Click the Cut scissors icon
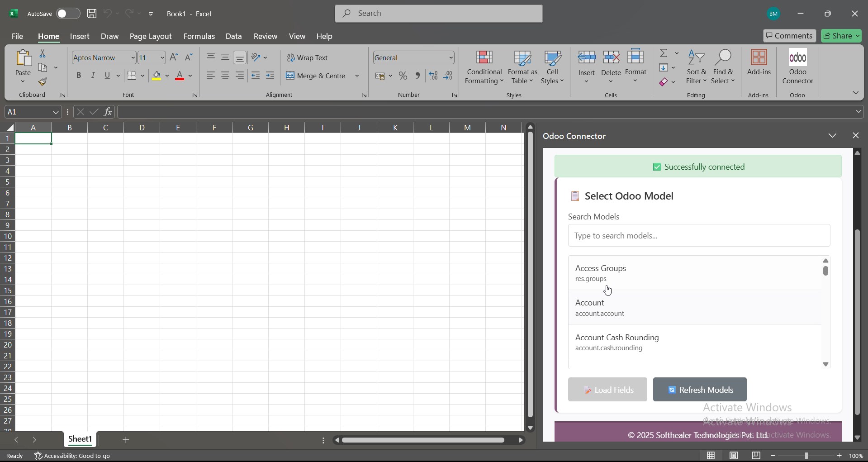 pos(43,53)
